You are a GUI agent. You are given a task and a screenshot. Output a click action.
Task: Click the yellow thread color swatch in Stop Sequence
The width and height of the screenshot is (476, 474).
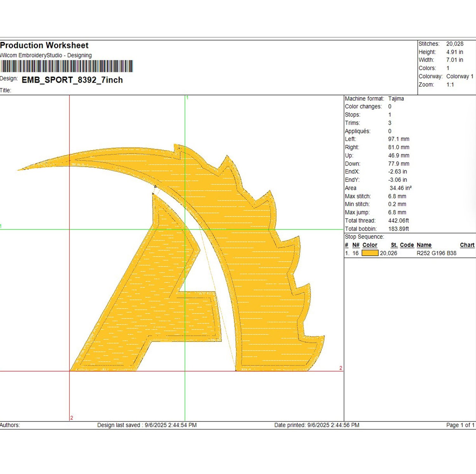[370, 253]
